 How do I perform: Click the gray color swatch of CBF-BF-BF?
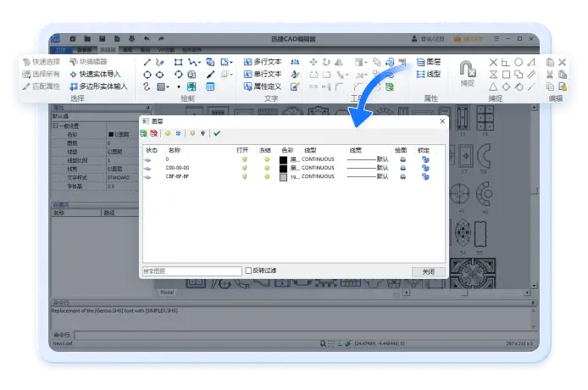click(x=284, y=177)
